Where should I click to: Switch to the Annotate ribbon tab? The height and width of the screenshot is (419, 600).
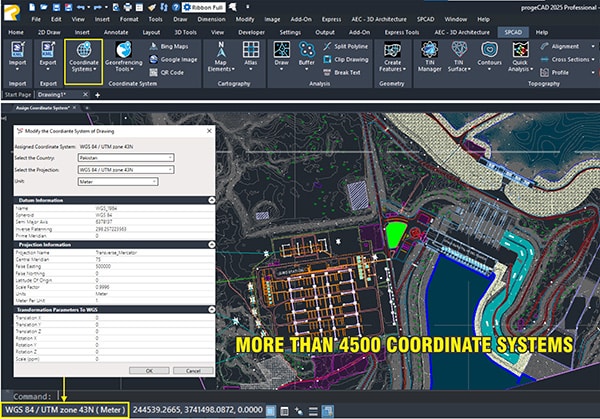[x=116, y=33]
